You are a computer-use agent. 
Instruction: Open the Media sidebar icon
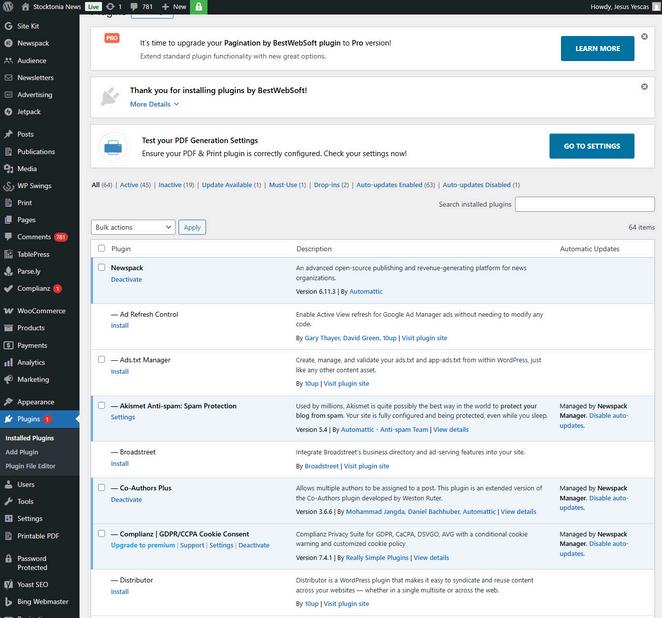(8, 169)
